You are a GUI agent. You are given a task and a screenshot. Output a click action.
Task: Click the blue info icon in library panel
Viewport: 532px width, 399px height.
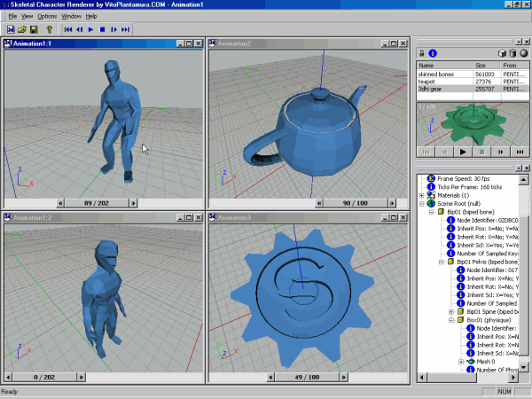tap(433, 53)
